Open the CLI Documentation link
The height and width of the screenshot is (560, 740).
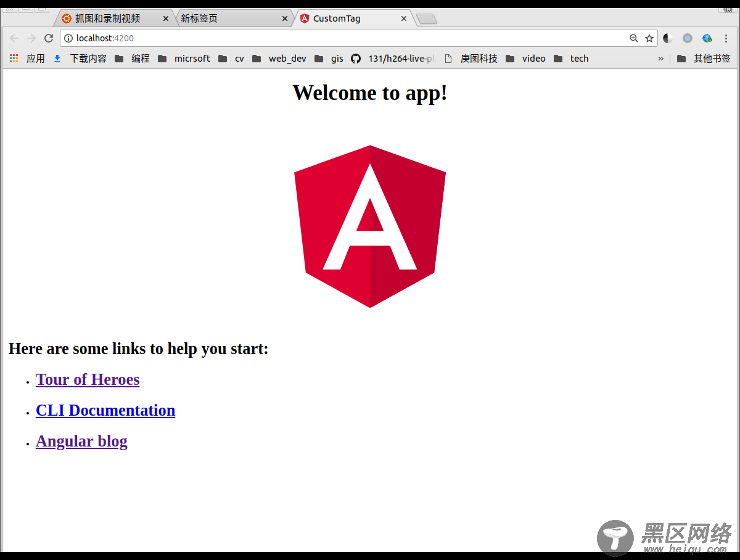(x=105, y=410)
